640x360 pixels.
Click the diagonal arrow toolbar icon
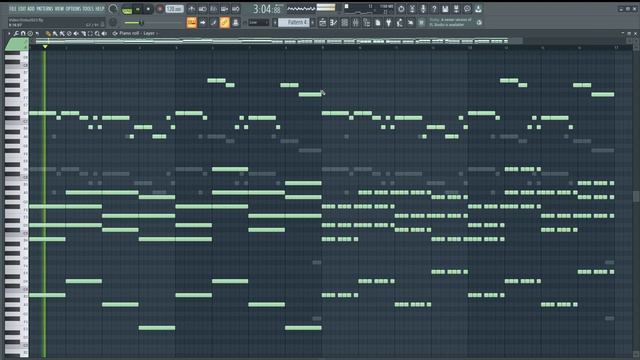[411, 23]
